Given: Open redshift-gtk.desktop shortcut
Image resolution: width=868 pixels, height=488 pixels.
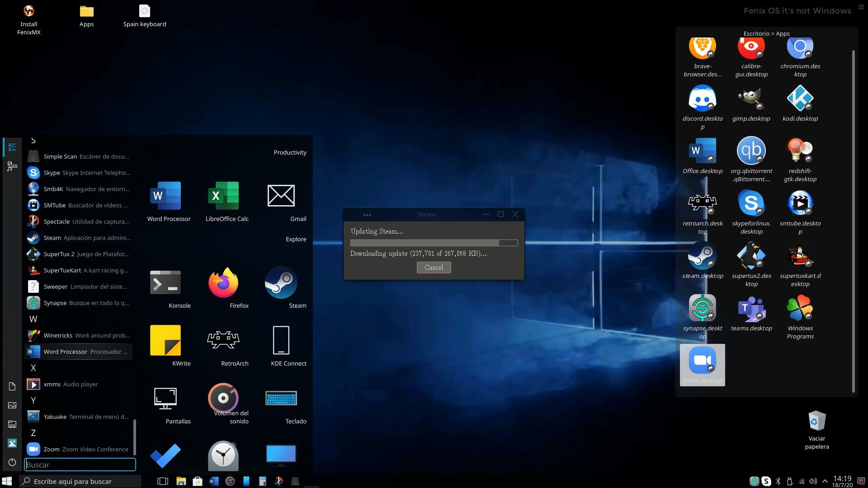Looking at the screenshot, I should (x=800, y=160).
